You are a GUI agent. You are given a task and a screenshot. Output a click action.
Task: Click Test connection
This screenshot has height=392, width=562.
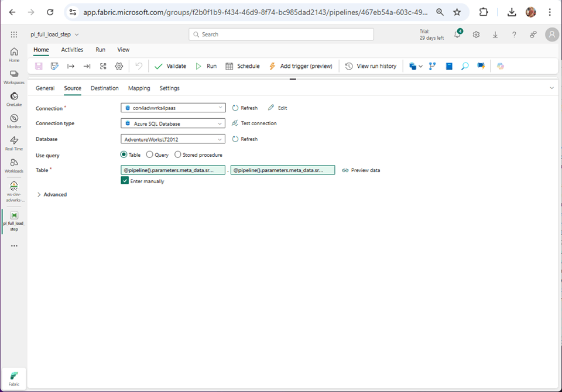(254, 123)
